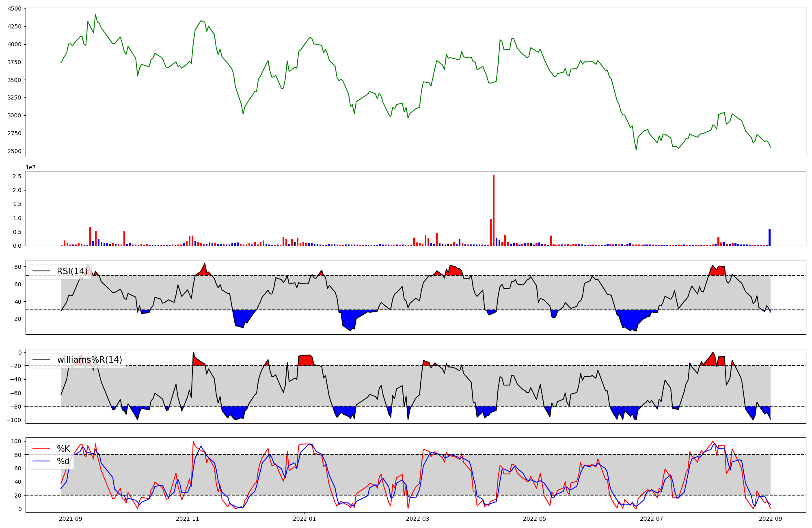Image resolution: width=812 pixels, height=528 pixels.
Task: Click the RSI(14) legend label
Action: (71, 271)
